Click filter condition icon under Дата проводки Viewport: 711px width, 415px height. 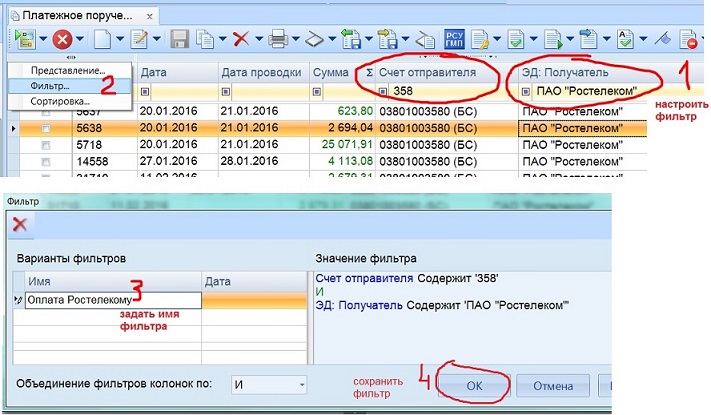[x=226, y=92]
